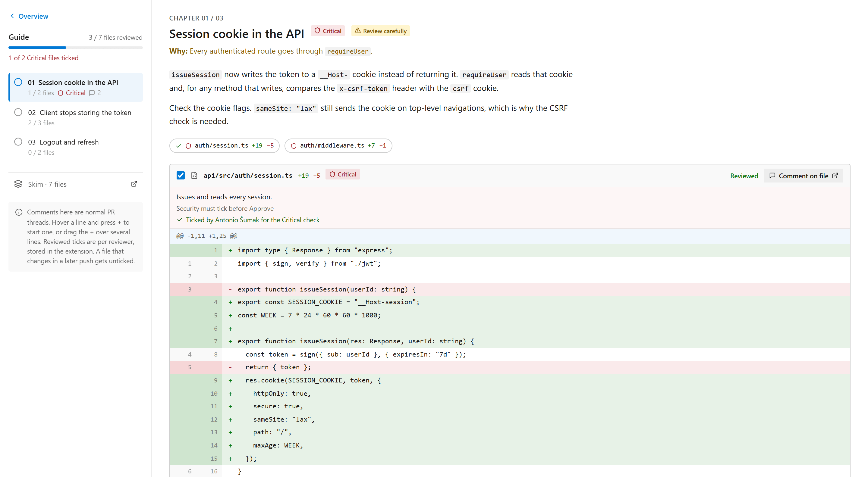
Task: Go back via the Overview link
Action: pos(33,16)
